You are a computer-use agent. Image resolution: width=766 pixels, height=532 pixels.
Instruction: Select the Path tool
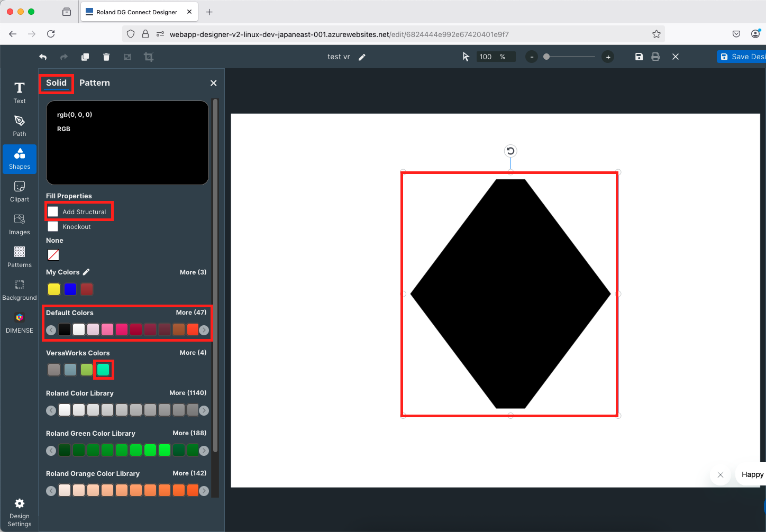pos(20,126)
